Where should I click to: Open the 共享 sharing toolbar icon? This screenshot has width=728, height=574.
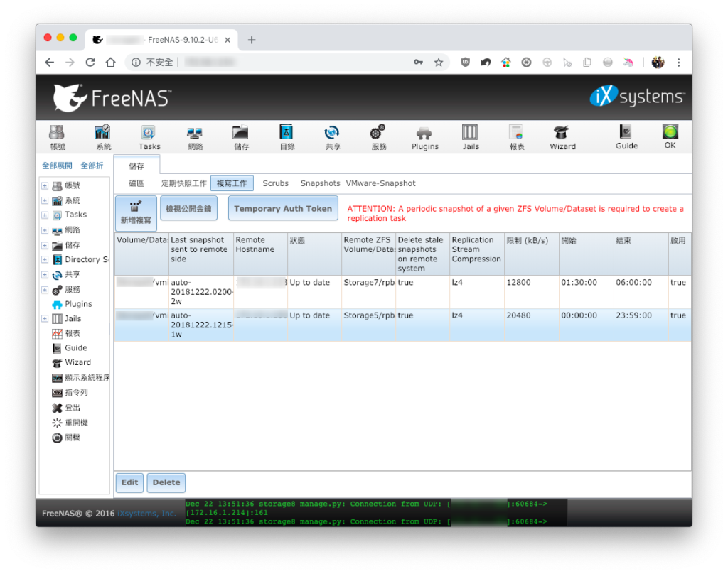pos(333,137)
